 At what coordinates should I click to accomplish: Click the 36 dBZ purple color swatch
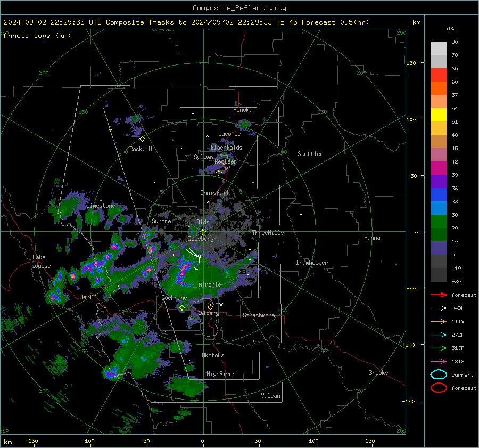(439, 181)
